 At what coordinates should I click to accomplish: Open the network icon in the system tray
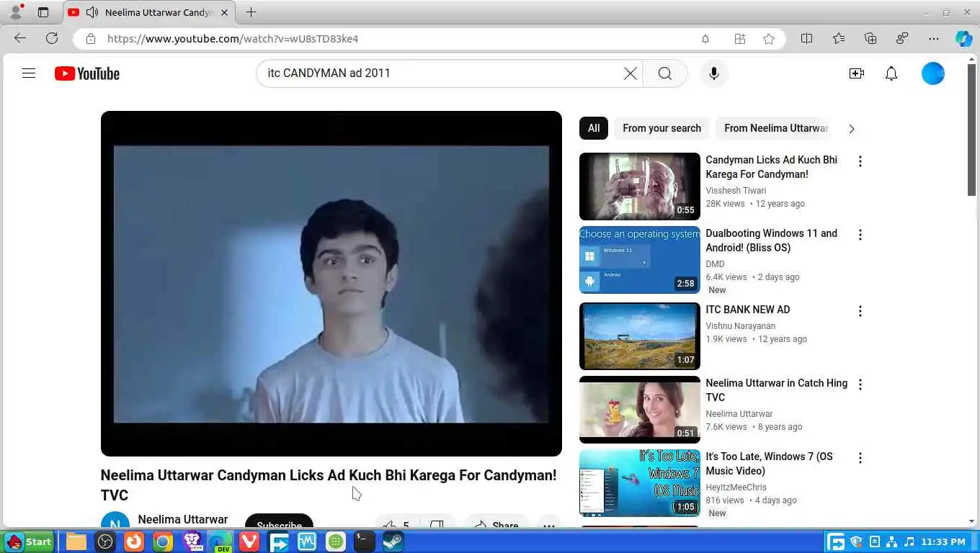pos(892,541)
